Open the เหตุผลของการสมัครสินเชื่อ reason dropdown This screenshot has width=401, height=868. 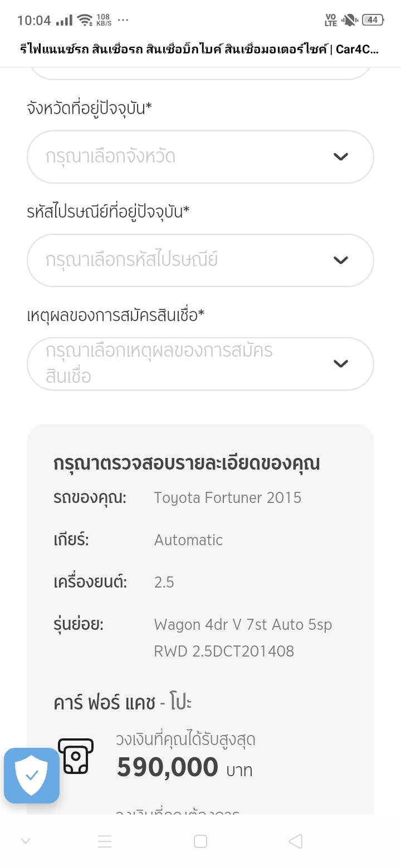point(200,364)
